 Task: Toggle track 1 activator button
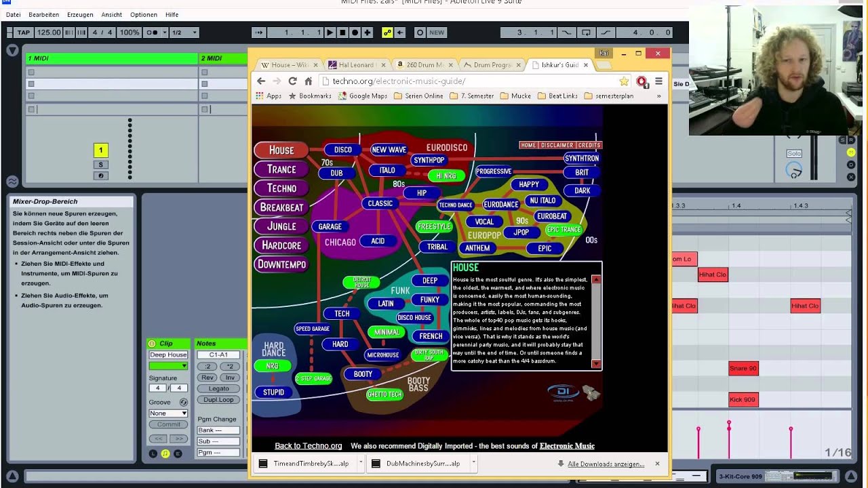(100, 150)
